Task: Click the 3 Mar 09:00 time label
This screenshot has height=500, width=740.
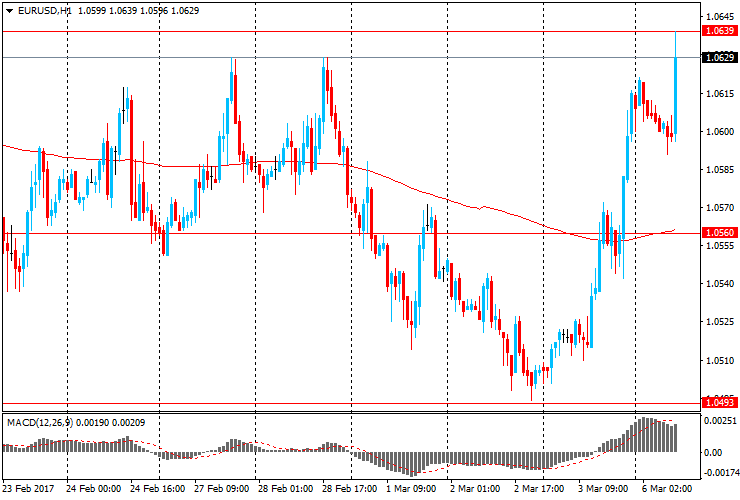Action: click(x=603, y=489)
